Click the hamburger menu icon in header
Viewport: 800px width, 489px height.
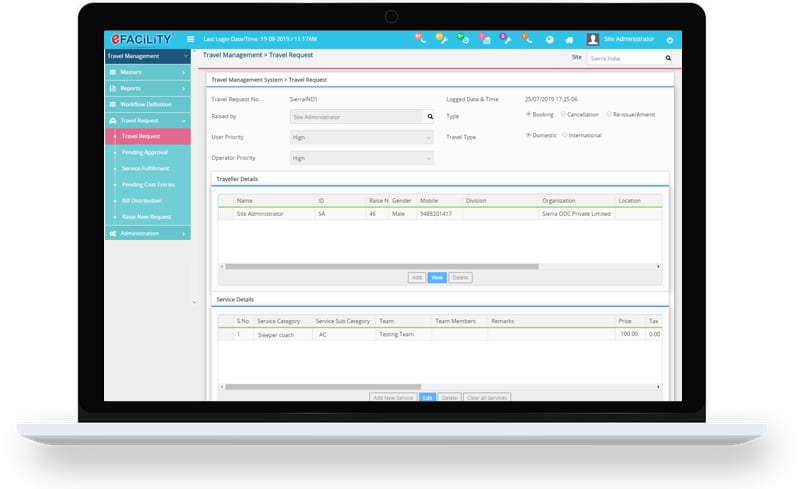pyautogui.click(x=191, y=39)
